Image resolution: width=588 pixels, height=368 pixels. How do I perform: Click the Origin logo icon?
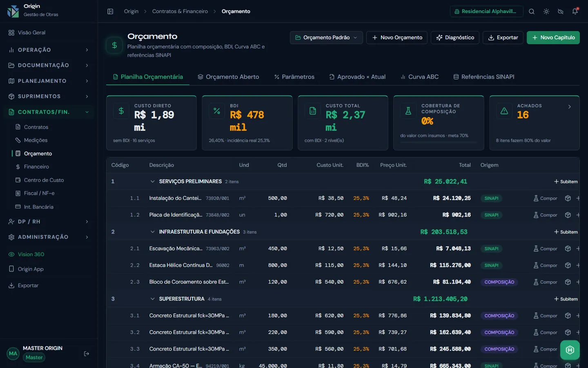click(x=13, y=11)
